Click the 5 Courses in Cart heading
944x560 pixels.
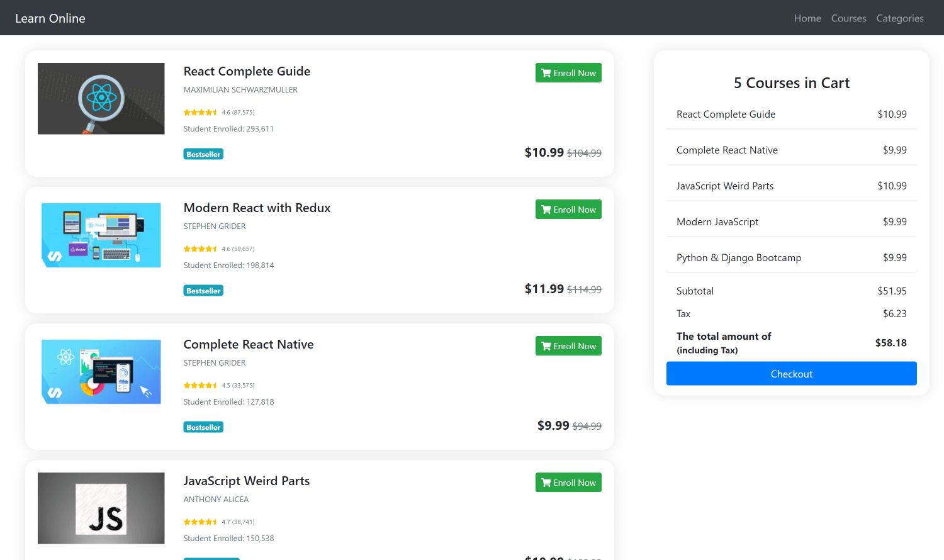(x=791, y=83)
